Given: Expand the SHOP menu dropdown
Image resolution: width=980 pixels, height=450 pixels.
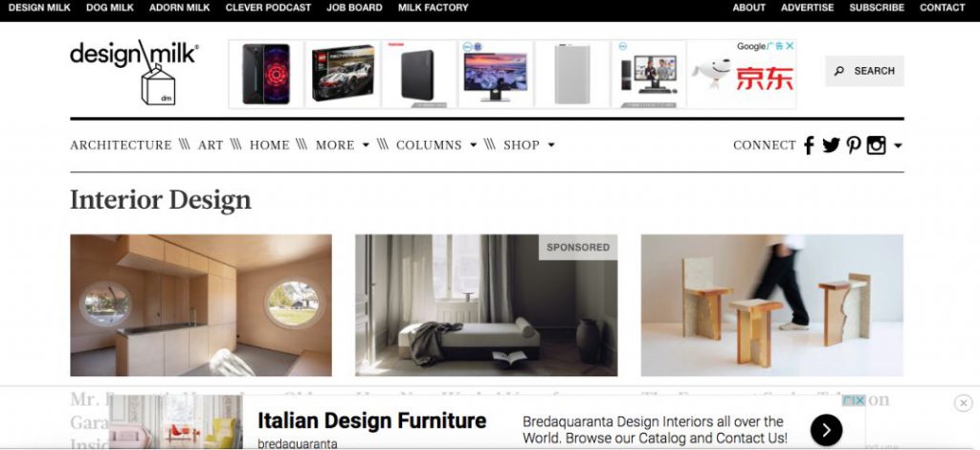Looking at the screenshot, I should [528, 145].
